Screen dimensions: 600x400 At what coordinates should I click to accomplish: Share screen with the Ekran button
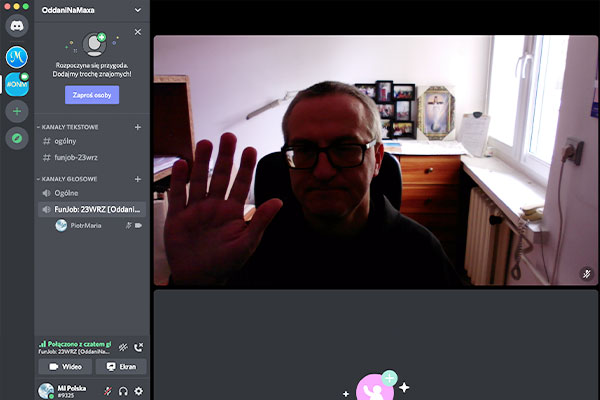click(x=120, y=367)
